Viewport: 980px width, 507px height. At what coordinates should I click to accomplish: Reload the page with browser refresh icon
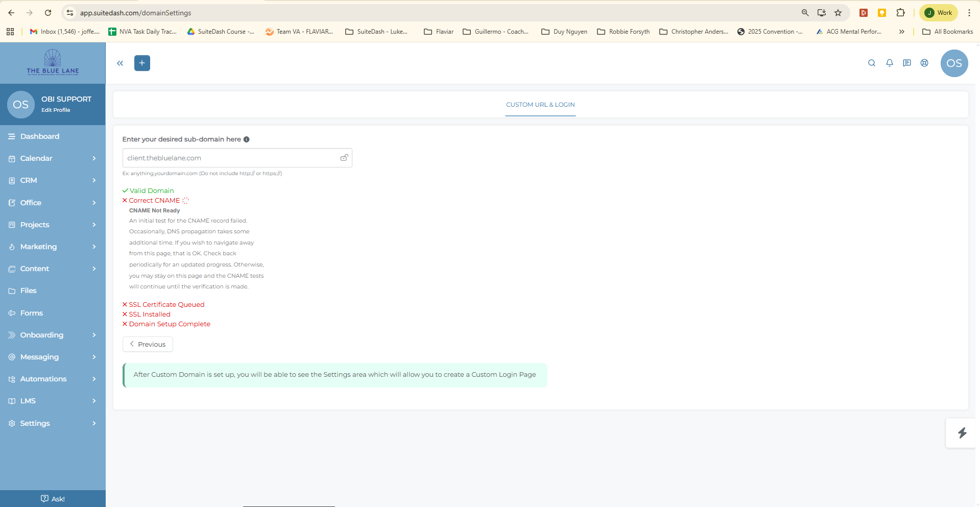click(48, 13)
